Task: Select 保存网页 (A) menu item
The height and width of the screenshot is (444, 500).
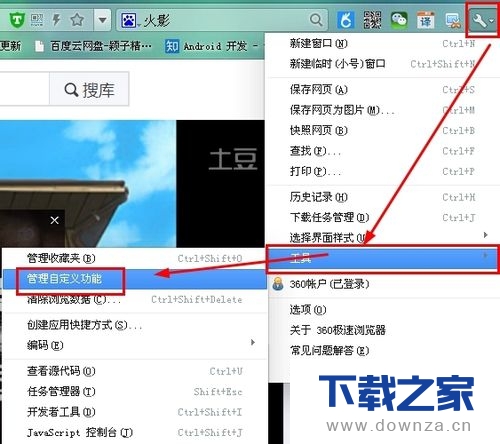Action: 383,89
